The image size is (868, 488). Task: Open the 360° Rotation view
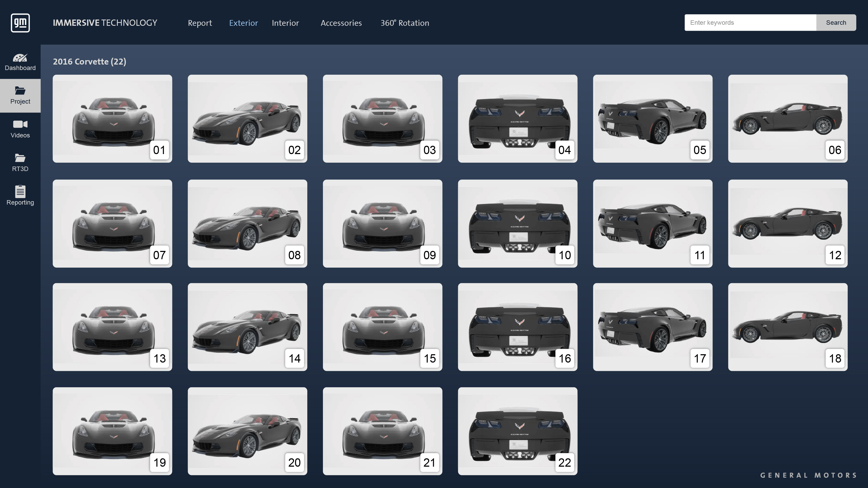pos(405,23)
